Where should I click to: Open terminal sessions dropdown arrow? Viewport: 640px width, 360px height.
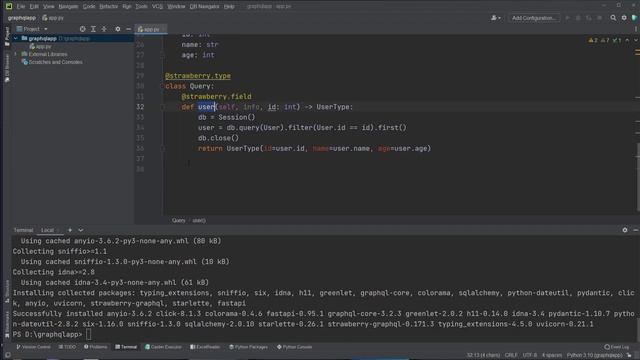coord(81,230)
